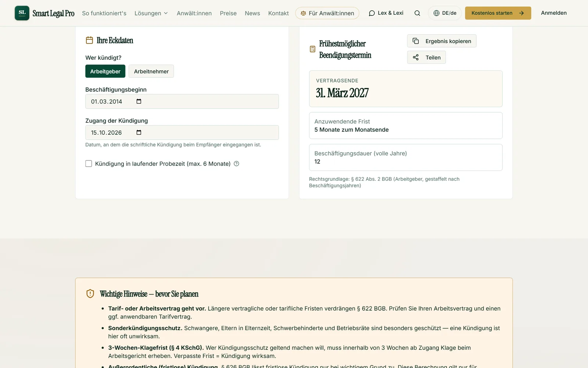Screen dimensions: 588x368
Task: Click the SL logo icon
Action: (22, 13)
